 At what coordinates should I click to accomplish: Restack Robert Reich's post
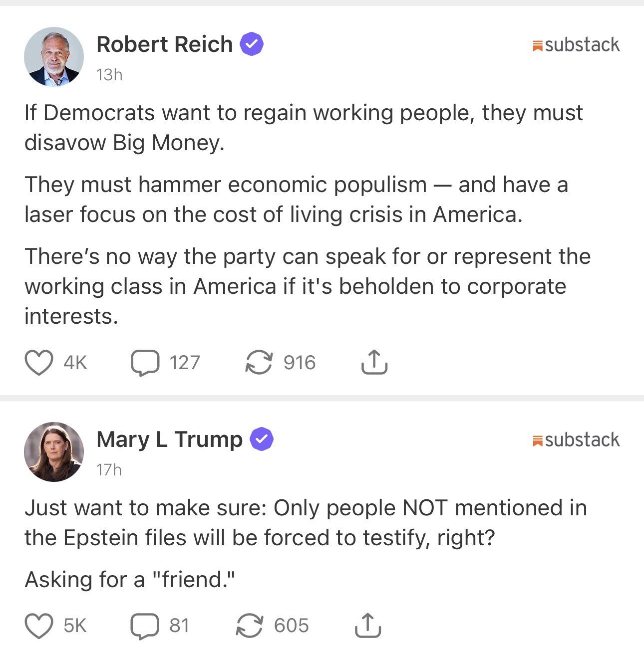click(259, 363)
